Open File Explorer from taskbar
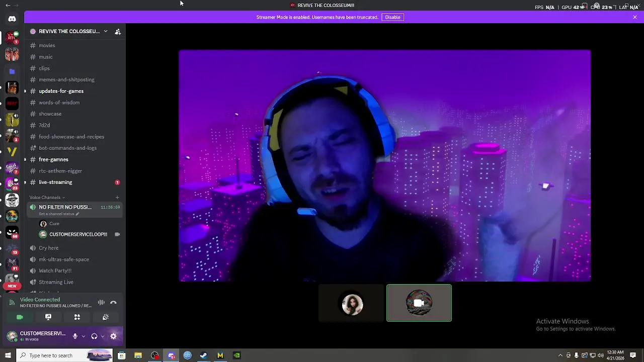 [x=138, y=355]
